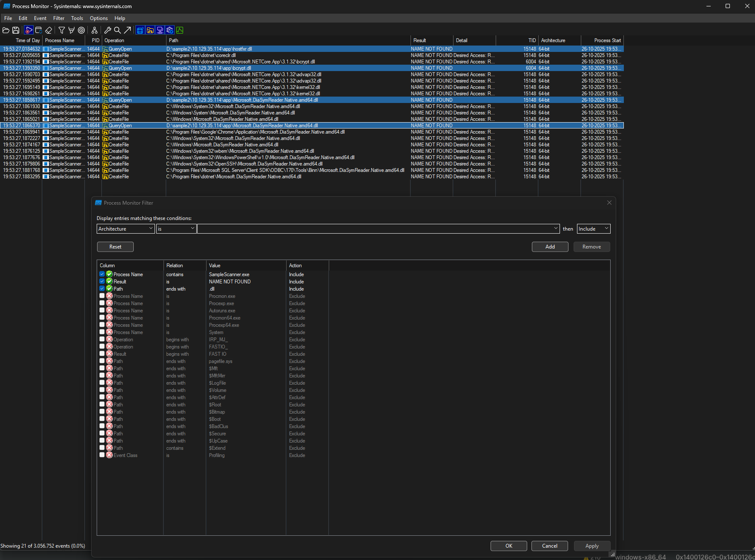
Task: Enable the Procmon.exe exclude filter checkbox
Action: [102, 296]
